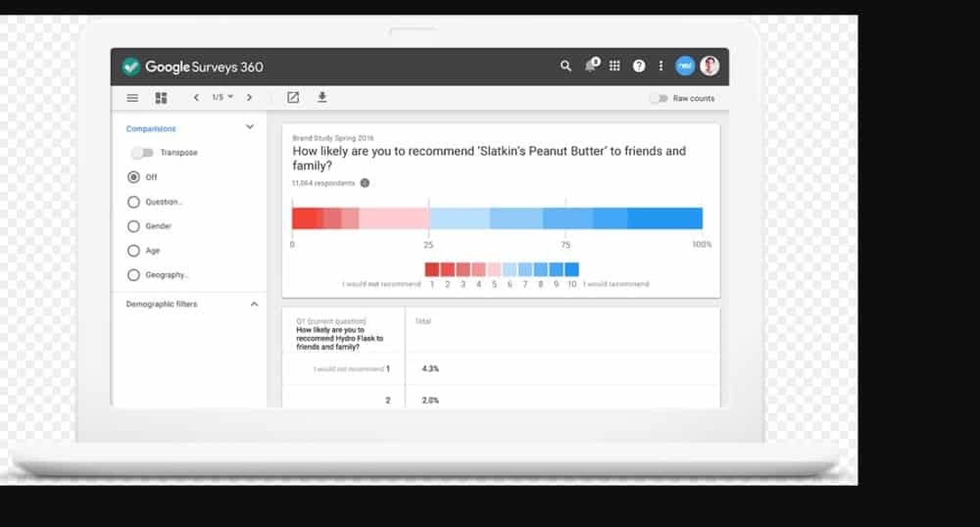Click the question title about Slatkin's Peanut Butter
The height and width of the screenshot is (527, 980).
click(489, 158)
